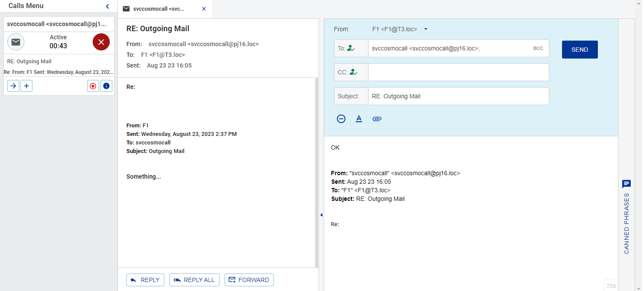Open the attachment paperclip icon

point(377,119)
